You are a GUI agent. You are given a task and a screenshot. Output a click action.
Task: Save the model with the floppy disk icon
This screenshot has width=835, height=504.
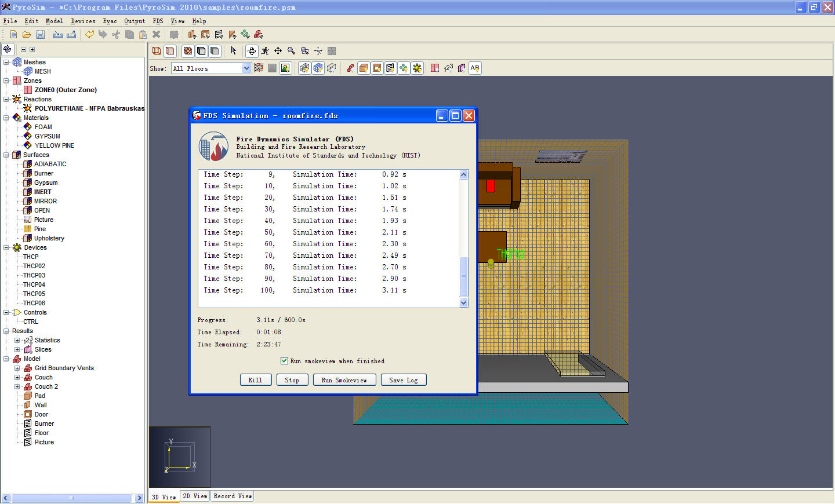[40, 35]
